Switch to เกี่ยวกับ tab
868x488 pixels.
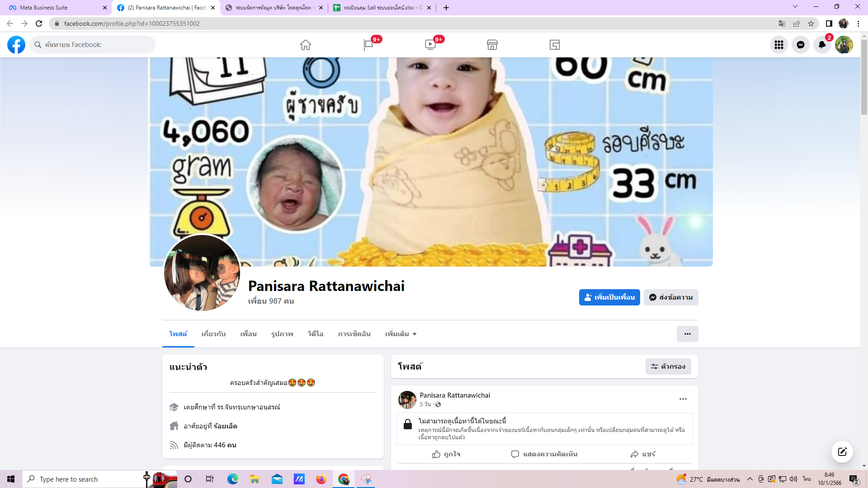[x=213, y=334]
